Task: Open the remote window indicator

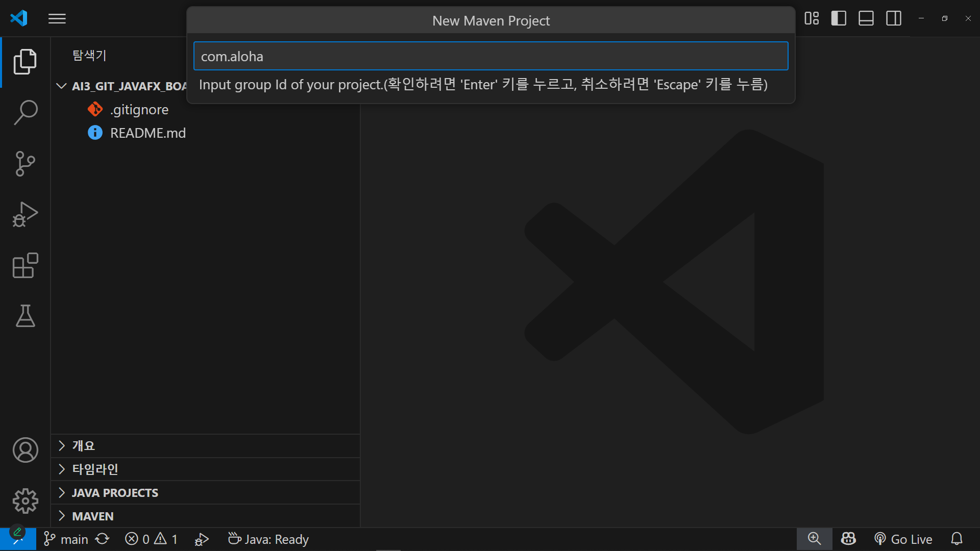Action: 18,539
